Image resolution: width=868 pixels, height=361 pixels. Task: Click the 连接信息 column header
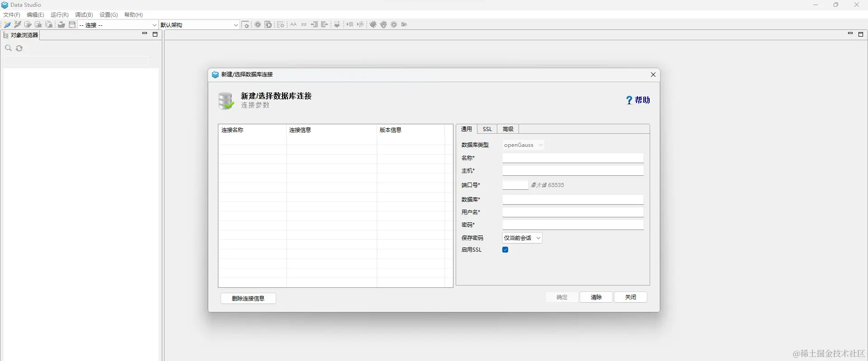tap(332, 130)
